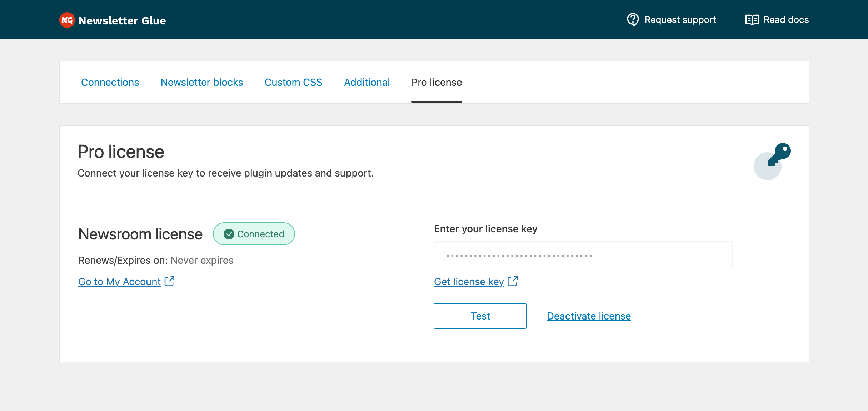Select the Custom CSS tab
Viewport: 868px width, 411px height.
pos(293,82)
